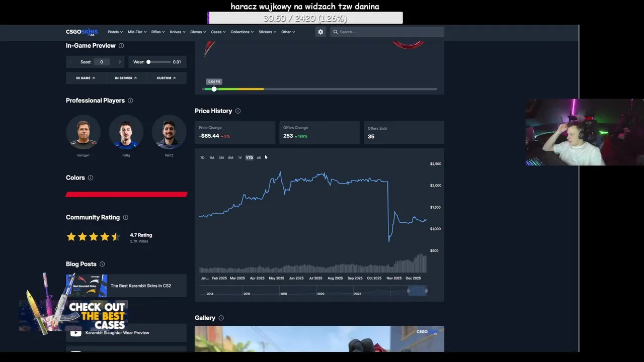Select the All price range tab

click(x=259, y=158)
